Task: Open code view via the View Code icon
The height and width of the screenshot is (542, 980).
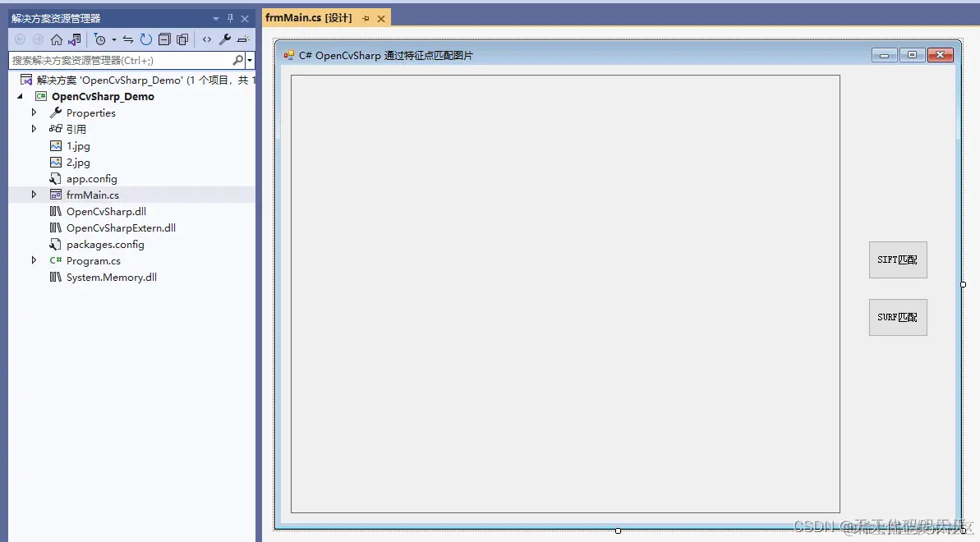Action: [207, 39]
